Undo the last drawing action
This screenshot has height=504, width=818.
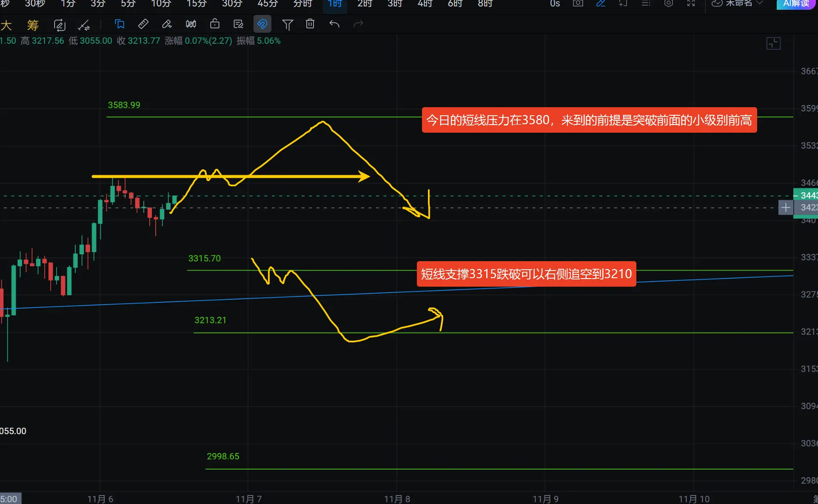(334, 24)
